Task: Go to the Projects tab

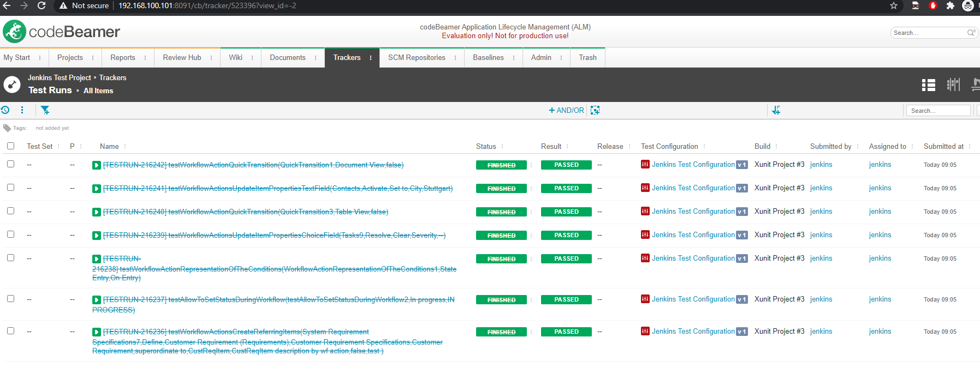Action: 70,57
